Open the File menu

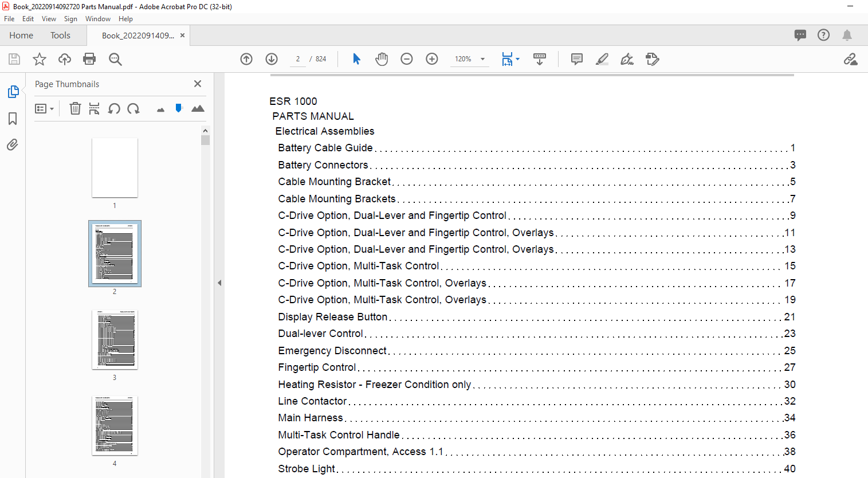9,19
